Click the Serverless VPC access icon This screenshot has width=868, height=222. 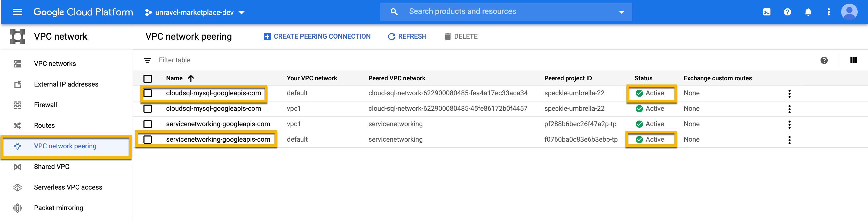point(18,187)
